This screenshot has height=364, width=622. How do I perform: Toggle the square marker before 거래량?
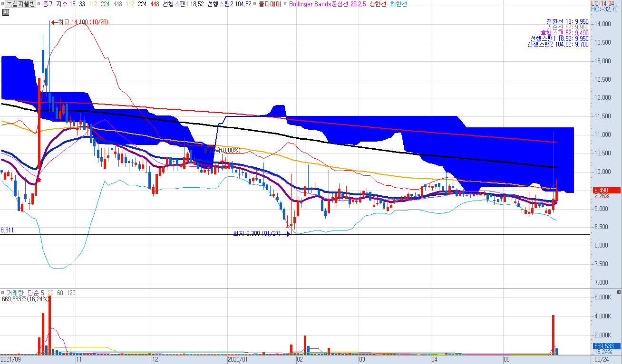tap(2, 293)
